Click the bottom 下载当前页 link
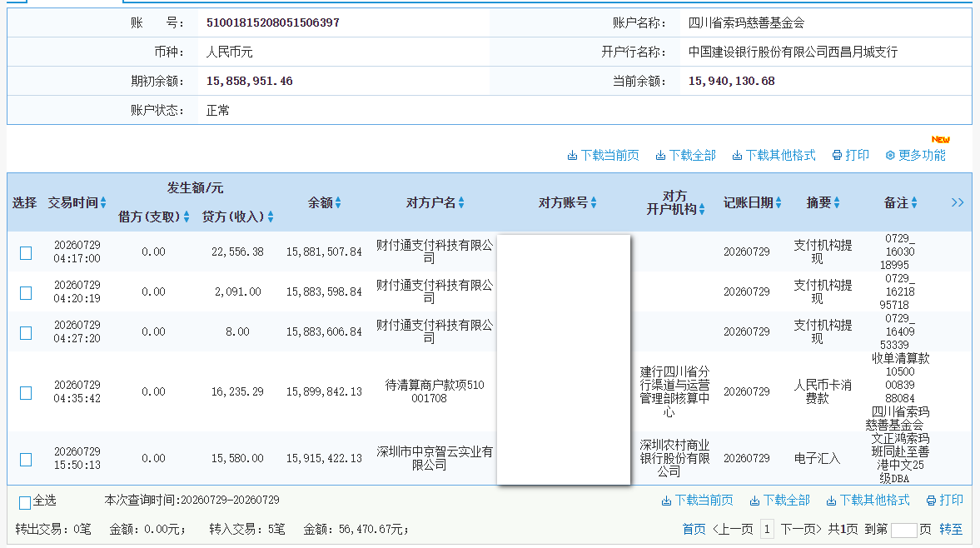This screenshot has width=980, height=548. pos(698,500)
